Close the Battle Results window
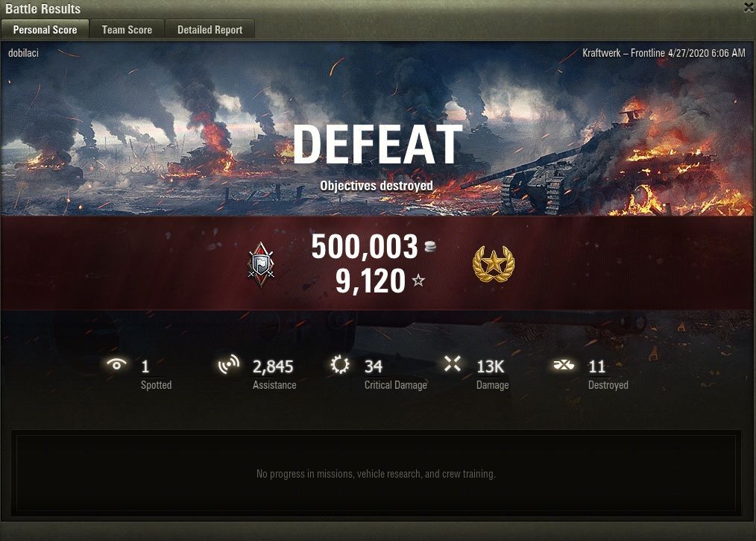The width and height of the screenshot is (756, 541). click(750, 7)
